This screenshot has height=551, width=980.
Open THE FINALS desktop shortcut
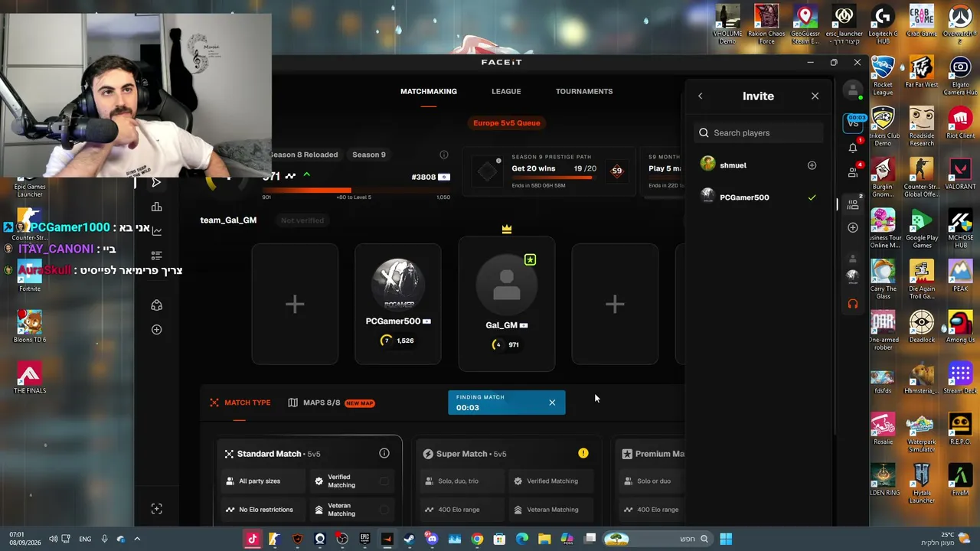point(30,378)
